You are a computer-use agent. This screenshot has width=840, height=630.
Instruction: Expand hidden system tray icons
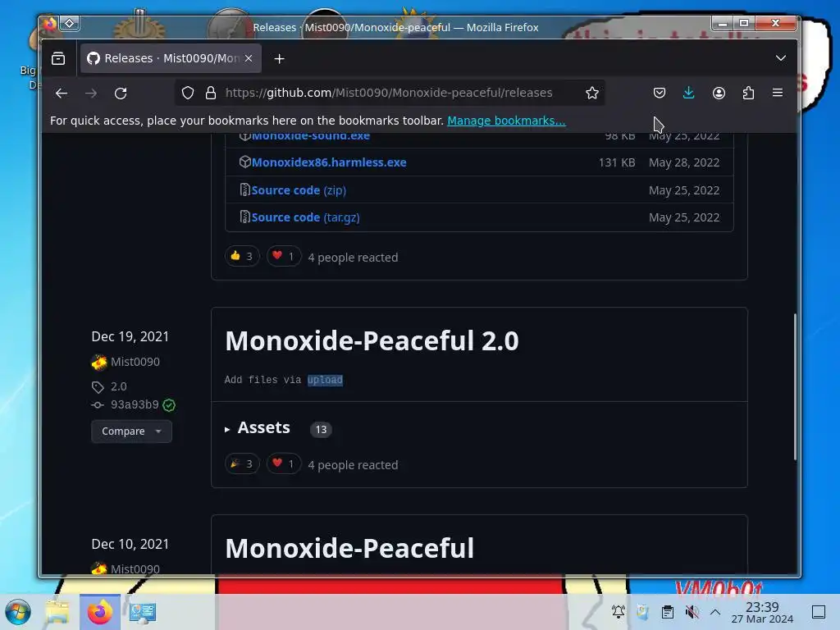click(715, 611)
